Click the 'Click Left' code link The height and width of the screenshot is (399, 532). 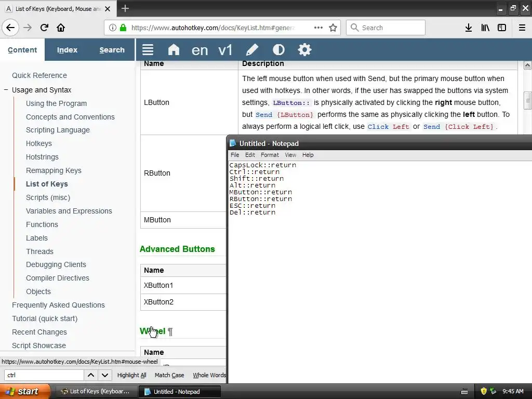point(389,127)
